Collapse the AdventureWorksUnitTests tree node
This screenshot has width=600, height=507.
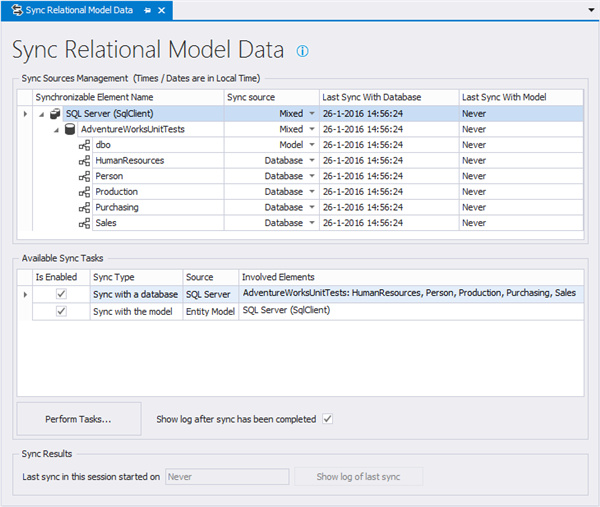[x=56, y=129]
